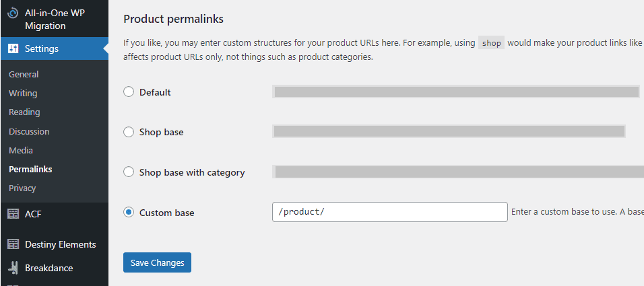Go to Writing settings page
Viewport: 644px width, 286px height.
click(x=23, y=93)
